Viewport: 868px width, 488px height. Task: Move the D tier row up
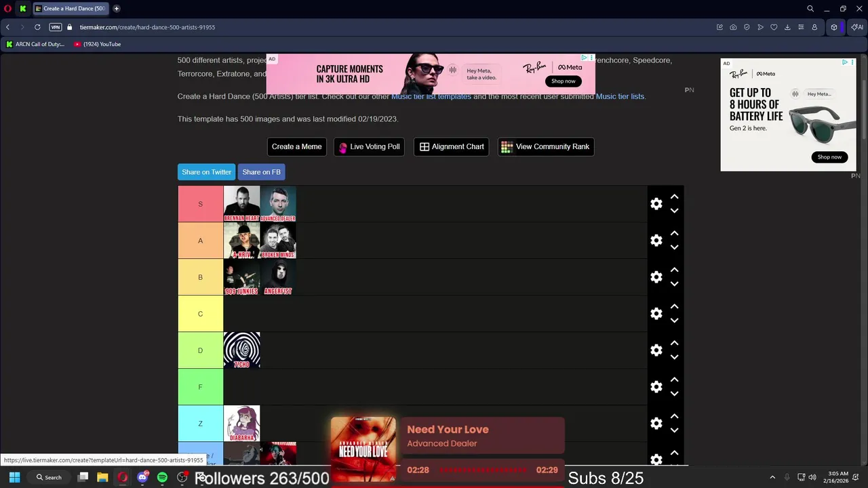[x=674, y=343]
